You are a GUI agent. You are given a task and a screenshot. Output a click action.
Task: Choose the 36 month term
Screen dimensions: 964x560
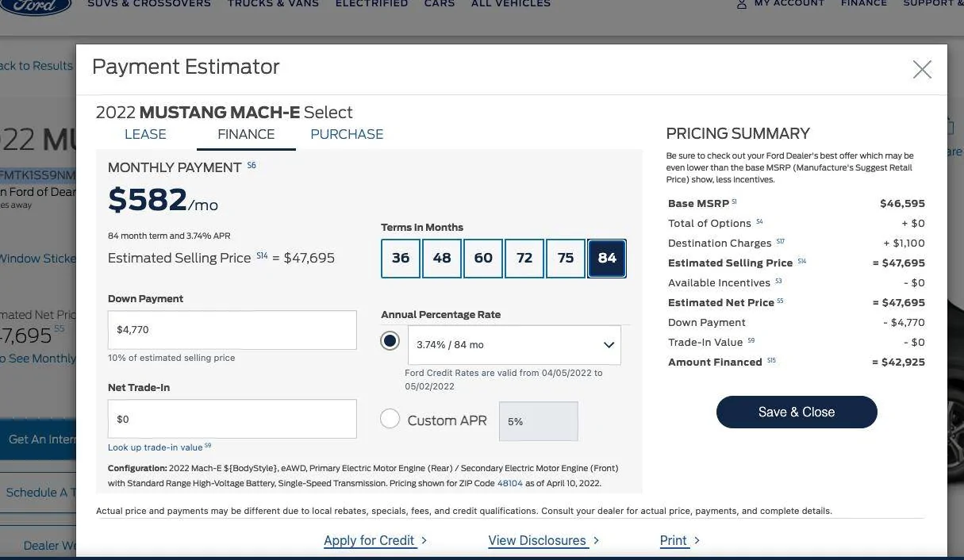[x=401, y=258]
